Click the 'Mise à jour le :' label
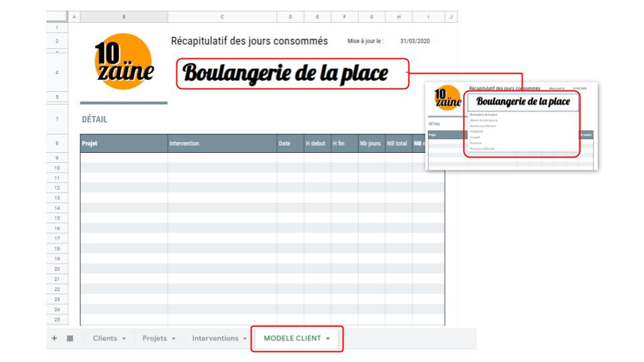Viewport: 644px width, 362px height. click(365, 41)
